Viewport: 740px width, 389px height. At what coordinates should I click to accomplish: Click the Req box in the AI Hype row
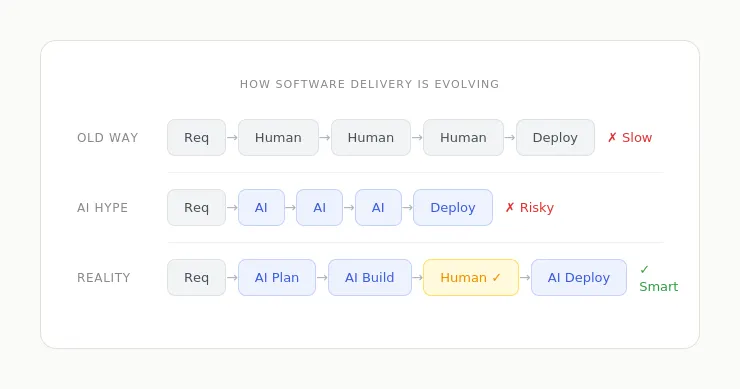[x=196, y=208]
